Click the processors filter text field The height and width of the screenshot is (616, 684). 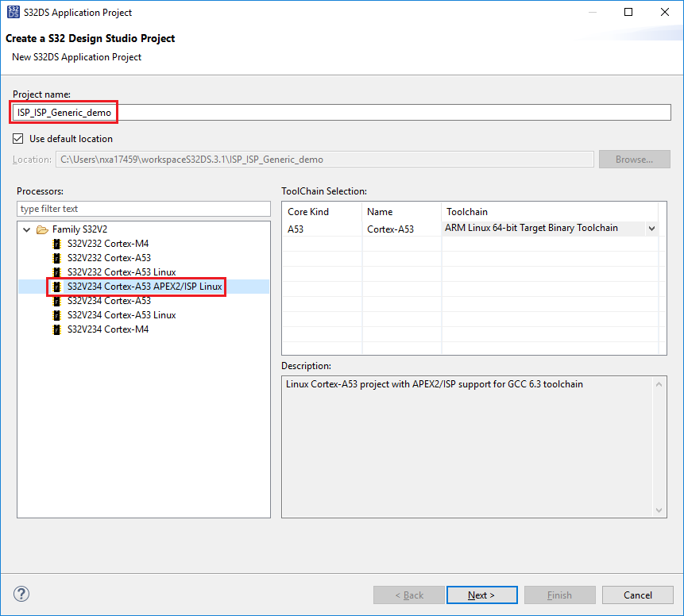click(144, 209)
